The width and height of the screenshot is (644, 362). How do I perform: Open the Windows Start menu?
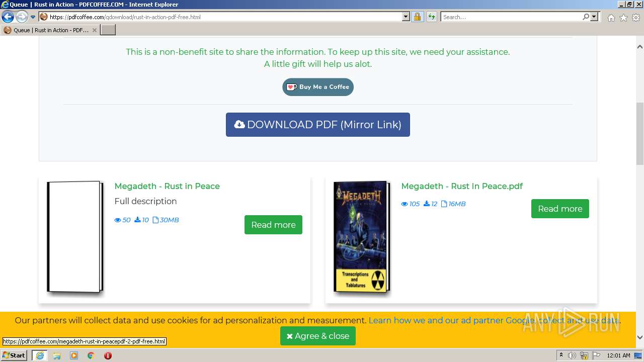pyautogui.click(x=14, y=355)
